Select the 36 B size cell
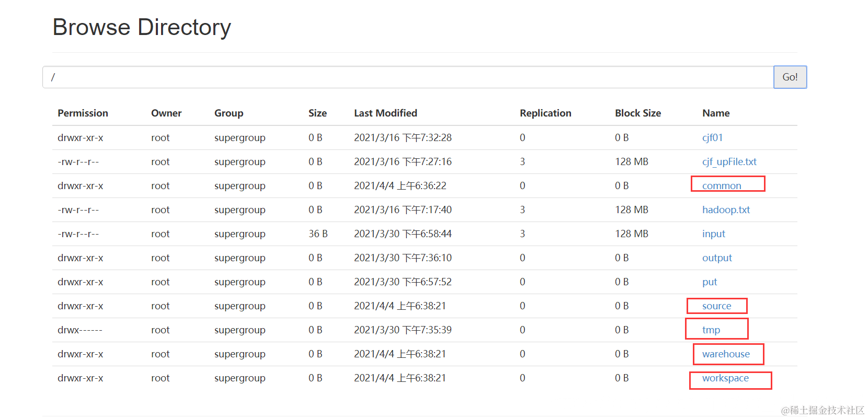 [318, 234]
